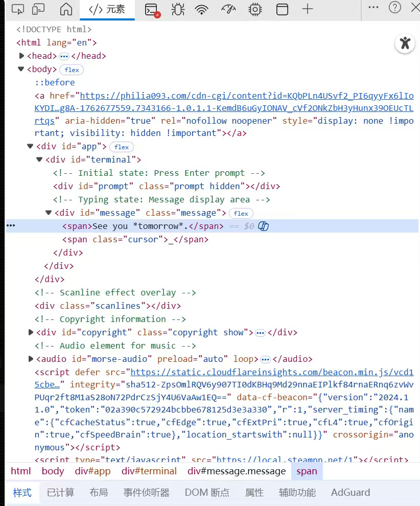This screenshot has height=506, width=420.
Task: Open the Welcome home tab icon
Action: coord(66,9)
